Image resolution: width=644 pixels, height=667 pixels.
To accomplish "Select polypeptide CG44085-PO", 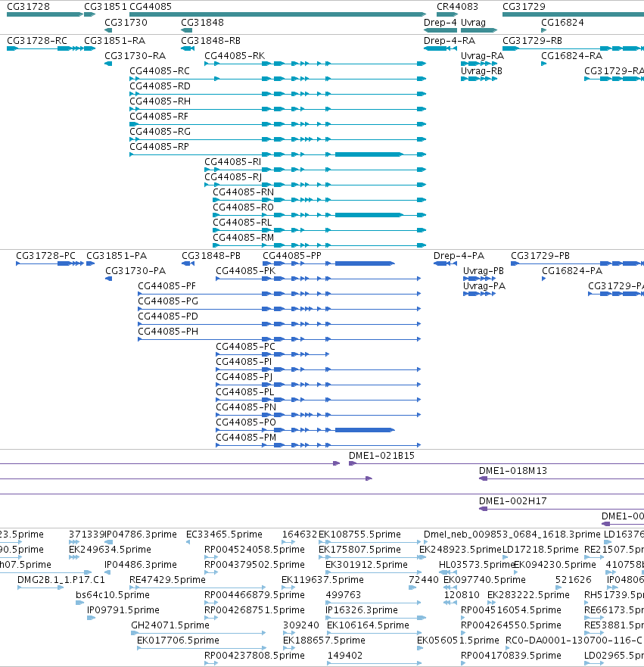I will [305, 430].
